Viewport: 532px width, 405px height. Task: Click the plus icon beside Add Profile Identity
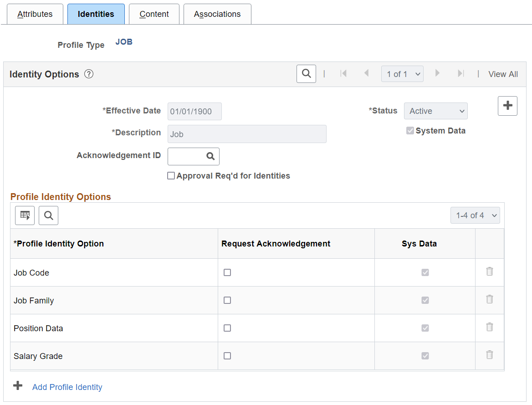coord(18,386)
